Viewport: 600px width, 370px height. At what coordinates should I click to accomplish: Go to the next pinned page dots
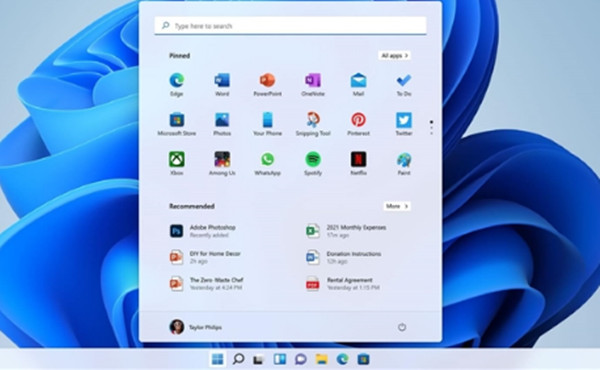(431, 128)
